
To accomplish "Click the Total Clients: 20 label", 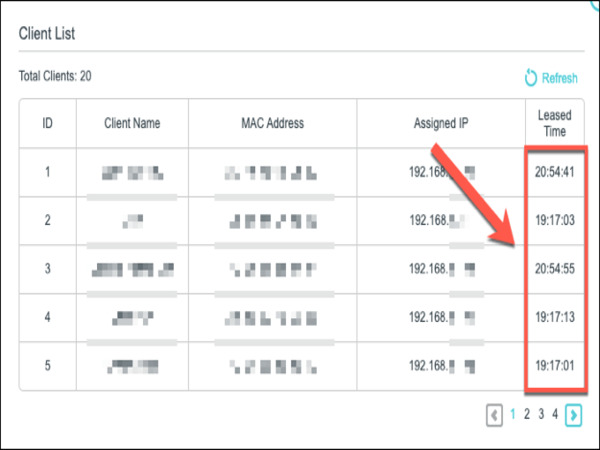I will pos(56,76).
